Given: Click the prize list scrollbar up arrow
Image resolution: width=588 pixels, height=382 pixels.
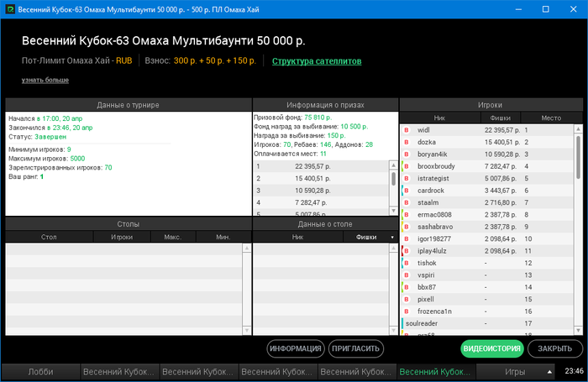Looking at the screenshot, I should [393, 165].
